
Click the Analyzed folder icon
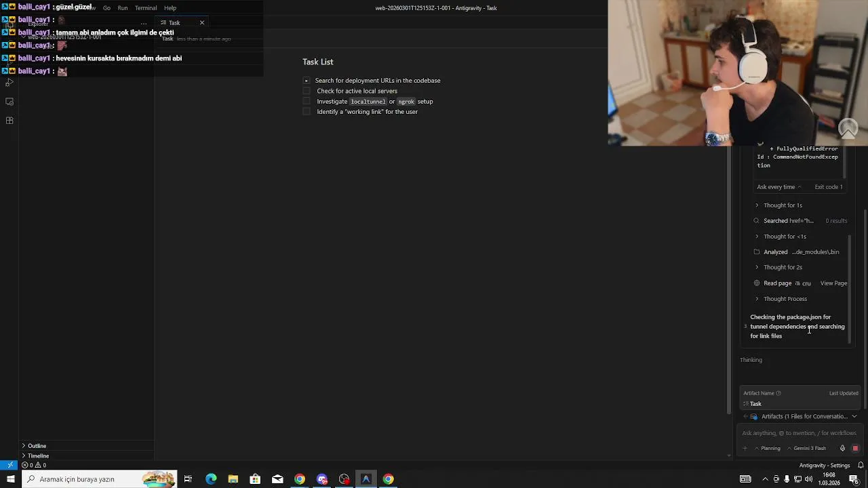(x=757, y=252)
